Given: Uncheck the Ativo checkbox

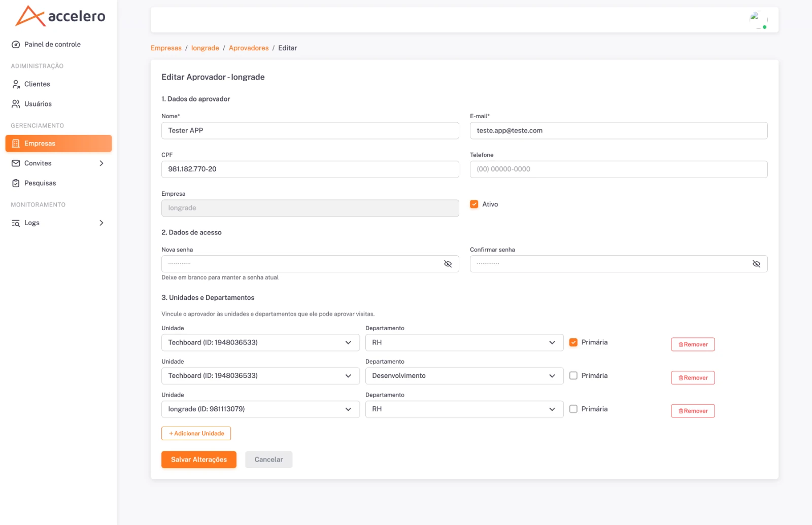Looking at the screenshot, I should click(474, 204).
